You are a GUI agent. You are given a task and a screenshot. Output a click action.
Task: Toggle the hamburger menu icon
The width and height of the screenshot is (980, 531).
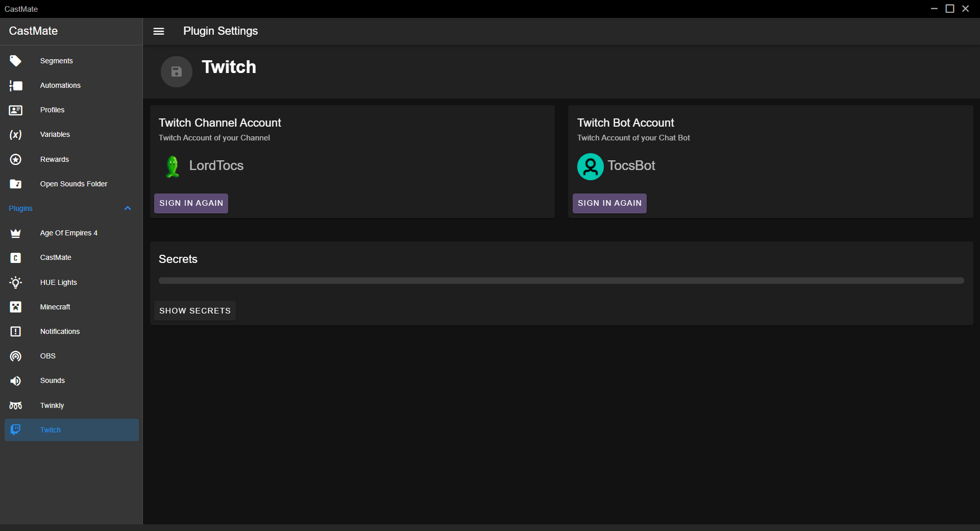click(159, 31)
